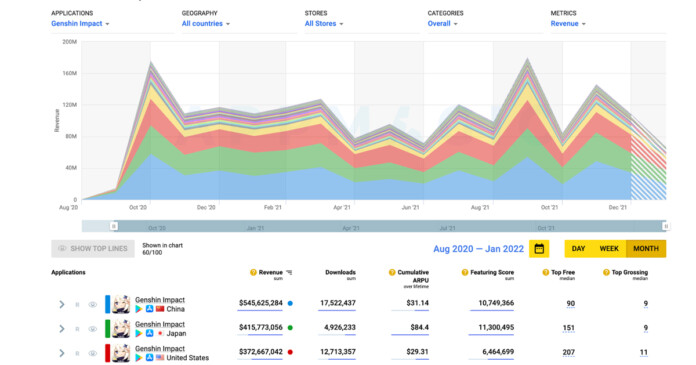This screenshot has width=696, height=365.
Task: Click the Google Play icon in United States row
Action: 139,358
